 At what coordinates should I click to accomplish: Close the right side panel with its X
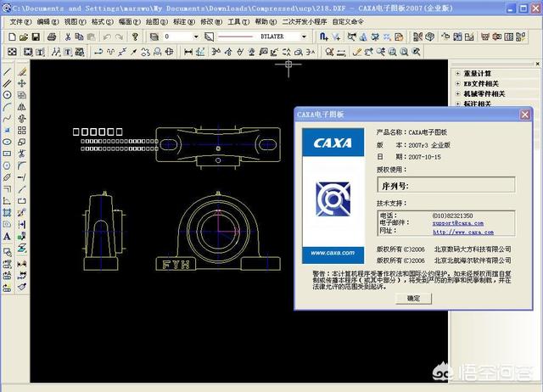coord(537,64)
